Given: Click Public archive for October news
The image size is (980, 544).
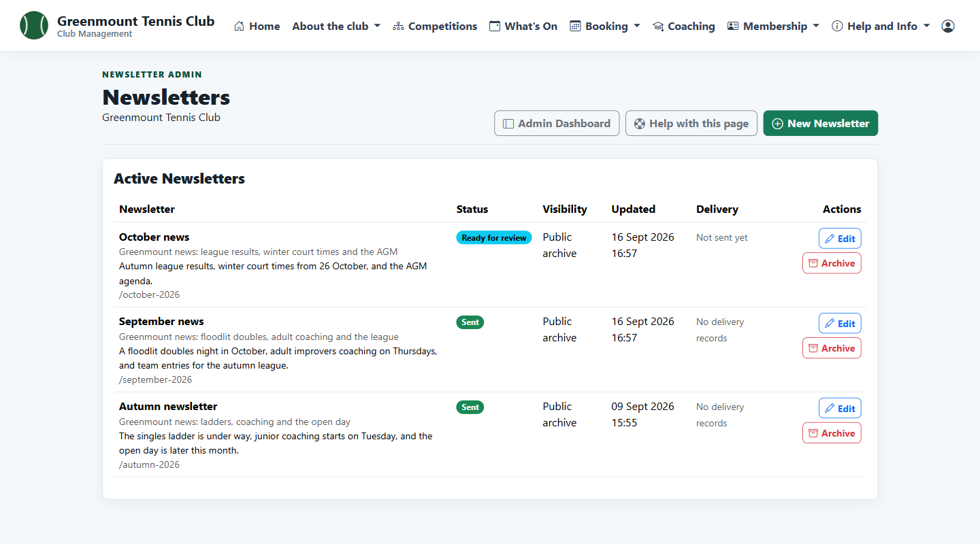Looking at the screenshot, I should (559, 245).
